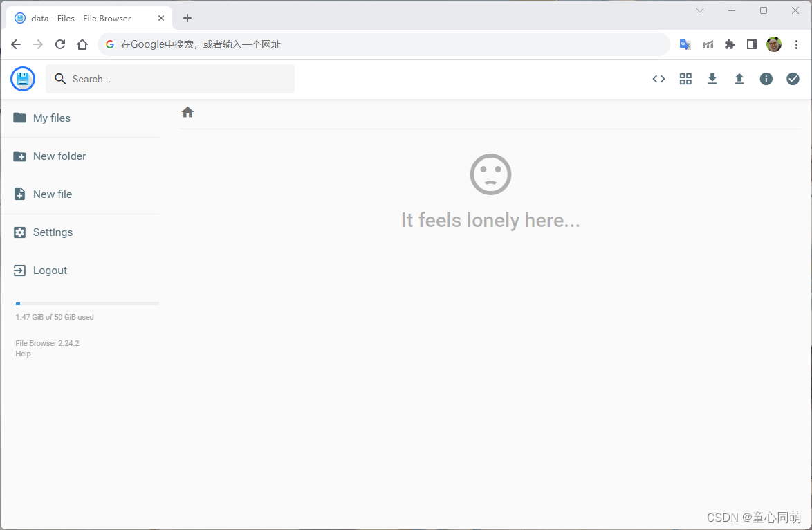
Task: Open the upload icon to add files
Action: pos(739,78)
